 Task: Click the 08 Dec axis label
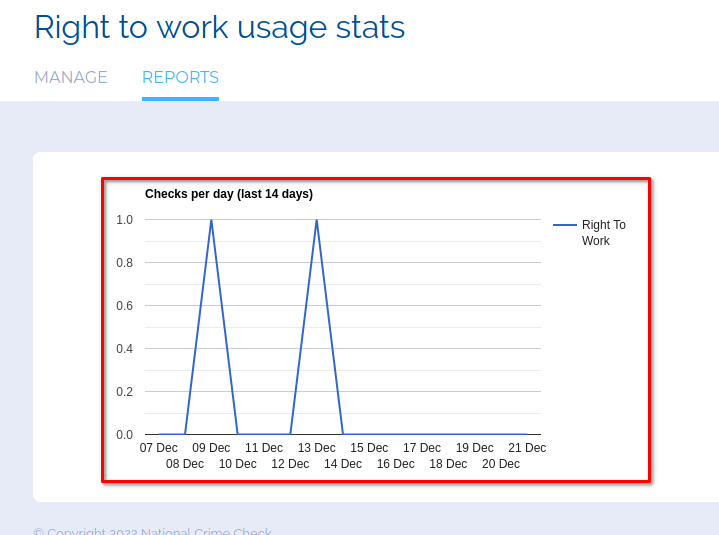tap(185, 464)
